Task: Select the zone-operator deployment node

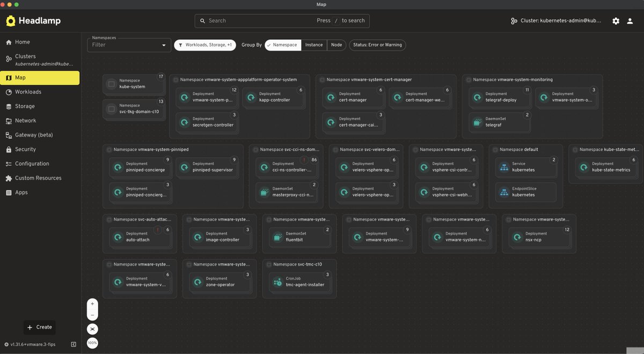Action: 219,282
